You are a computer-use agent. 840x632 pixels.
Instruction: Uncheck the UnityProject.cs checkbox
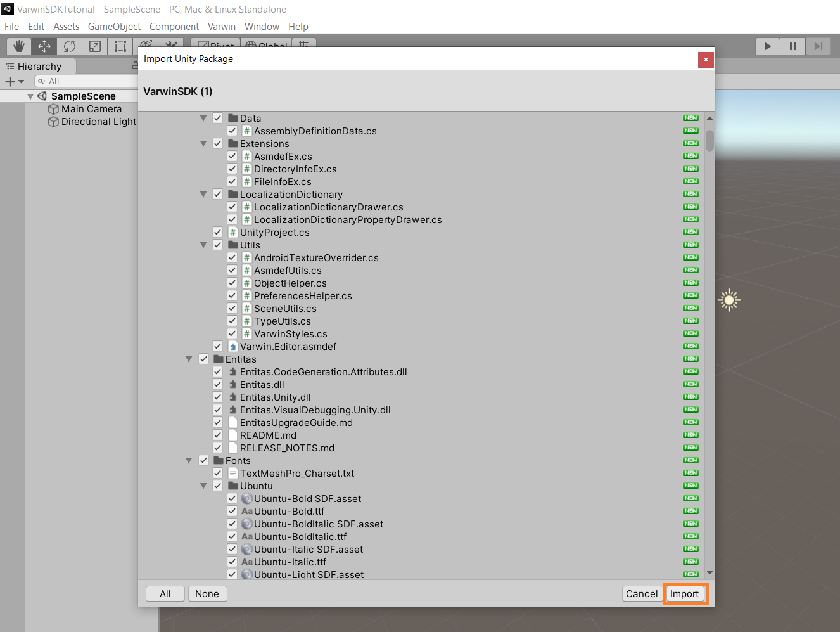tap(217, 232)
